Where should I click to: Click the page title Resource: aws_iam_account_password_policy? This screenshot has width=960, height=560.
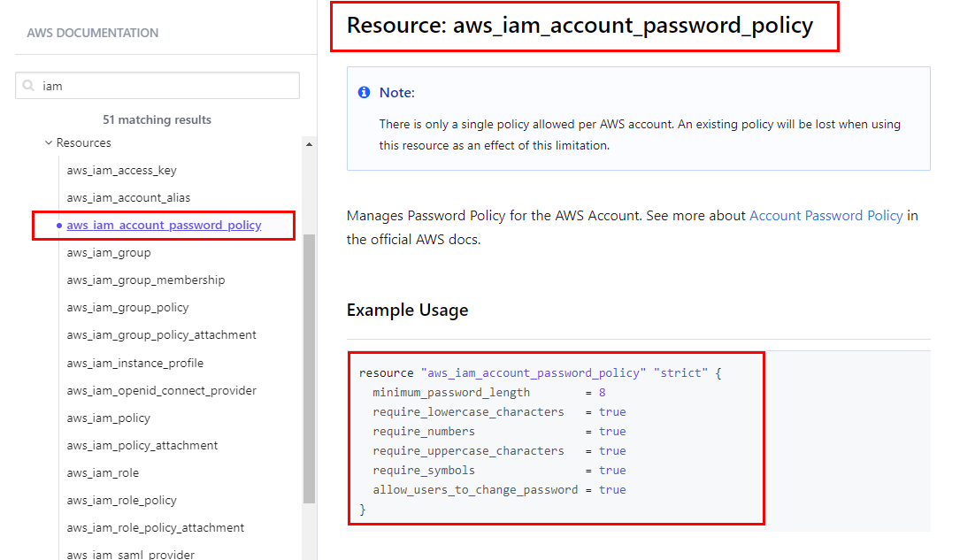coord(580,26)
